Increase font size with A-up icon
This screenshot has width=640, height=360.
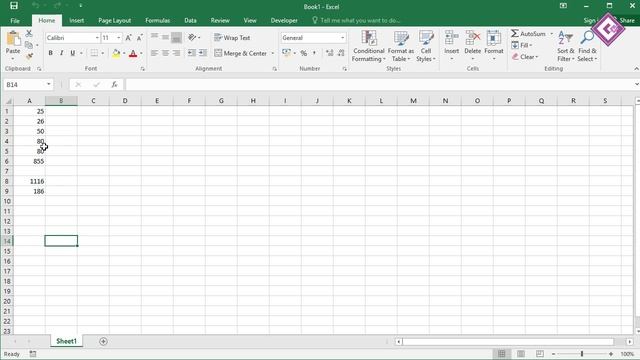(x=128, y=38)
